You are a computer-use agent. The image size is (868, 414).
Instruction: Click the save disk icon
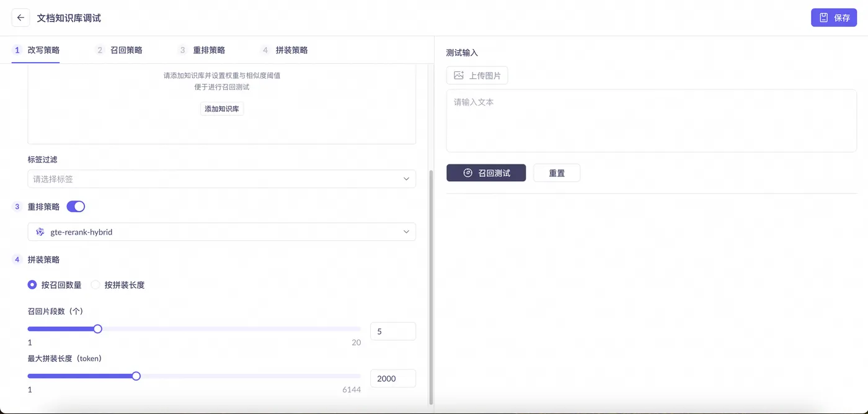point(824,18)
